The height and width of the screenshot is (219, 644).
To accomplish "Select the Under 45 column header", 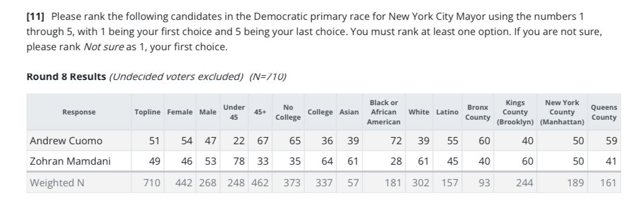I will coord(234,112).
